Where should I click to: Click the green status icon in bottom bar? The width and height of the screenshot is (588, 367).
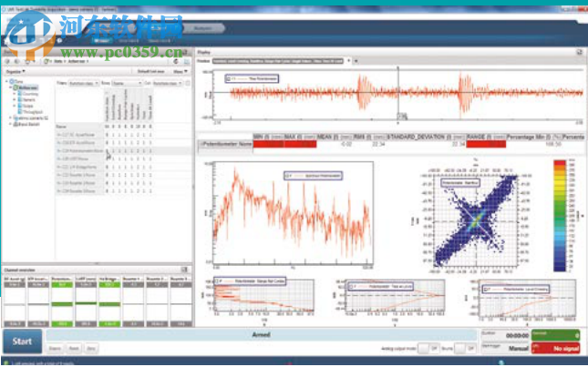tap(5, 362)
